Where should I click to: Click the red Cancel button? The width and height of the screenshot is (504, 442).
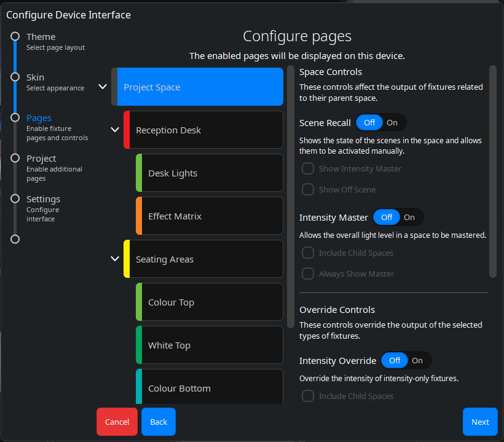pyautogui.click(x=117, y=422)
